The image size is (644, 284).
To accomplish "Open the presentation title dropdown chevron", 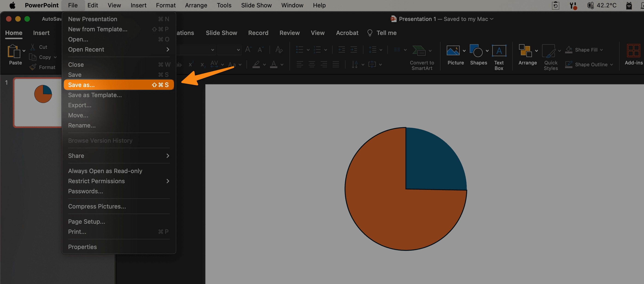I will pos(492,19).
